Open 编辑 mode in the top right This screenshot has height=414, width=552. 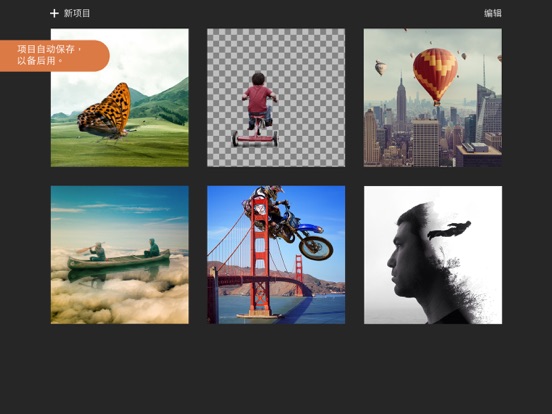(493, 13)
